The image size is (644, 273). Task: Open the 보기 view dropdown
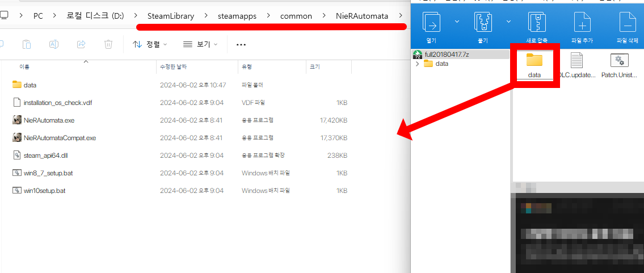click(201, 44)
